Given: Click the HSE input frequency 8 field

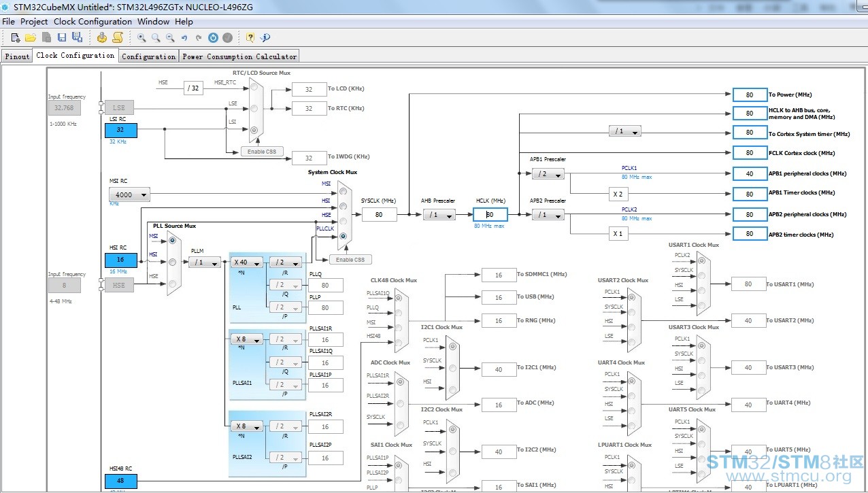Looking at the screenshot, I should 65,286.
